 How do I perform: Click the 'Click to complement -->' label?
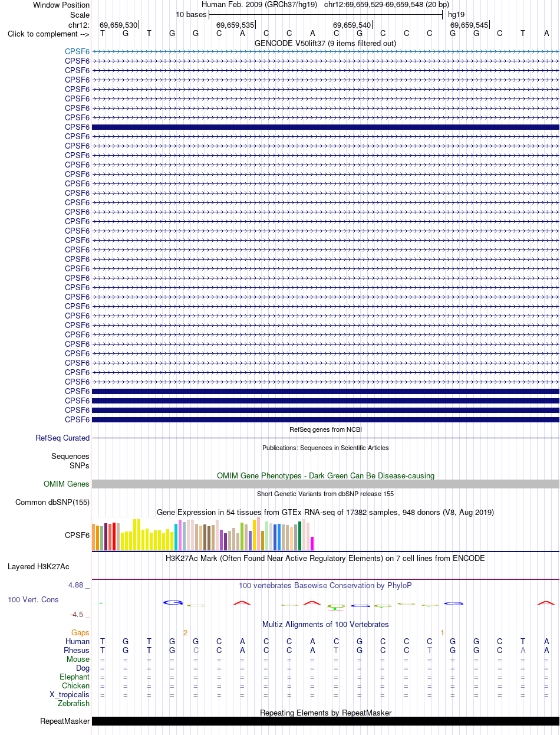pos(48,34)
